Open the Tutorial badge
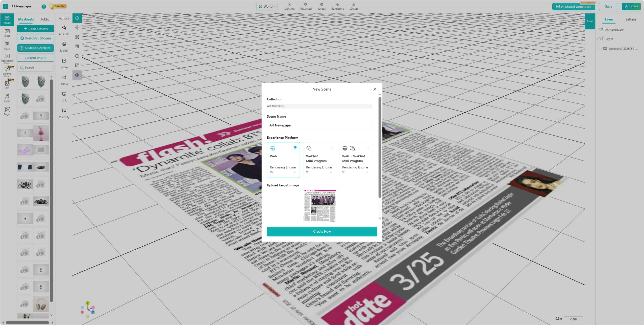The height and width of the screenshot is (325, 644). [58, 6]
